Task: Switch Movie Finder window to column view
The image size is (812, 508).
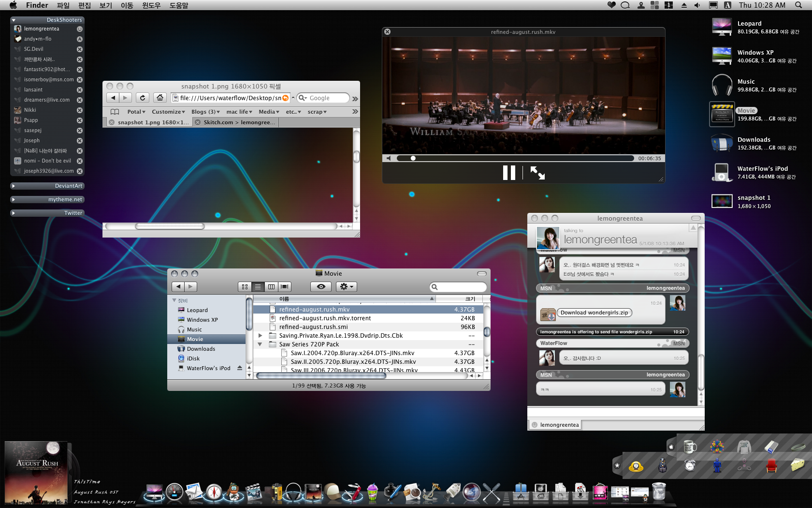Action: [271, 287]
